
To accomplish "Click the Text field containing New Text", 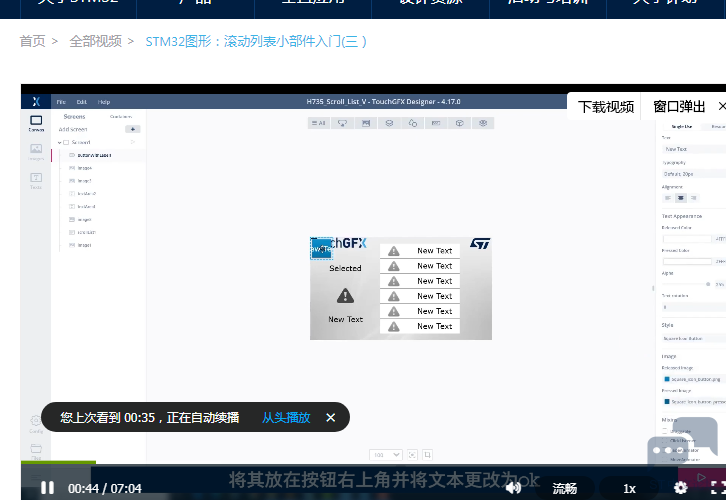I will (x=694, y=149).
